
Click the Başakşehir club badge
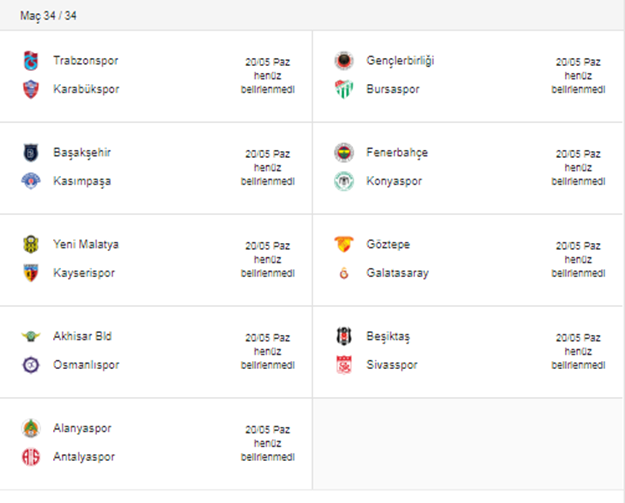pyautogui.click(x=29, y=153)
